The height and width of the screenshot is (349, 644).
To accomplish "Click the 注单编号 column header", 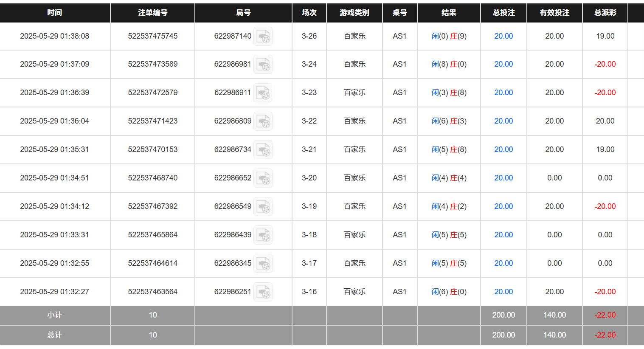I will tap(152, 13).
